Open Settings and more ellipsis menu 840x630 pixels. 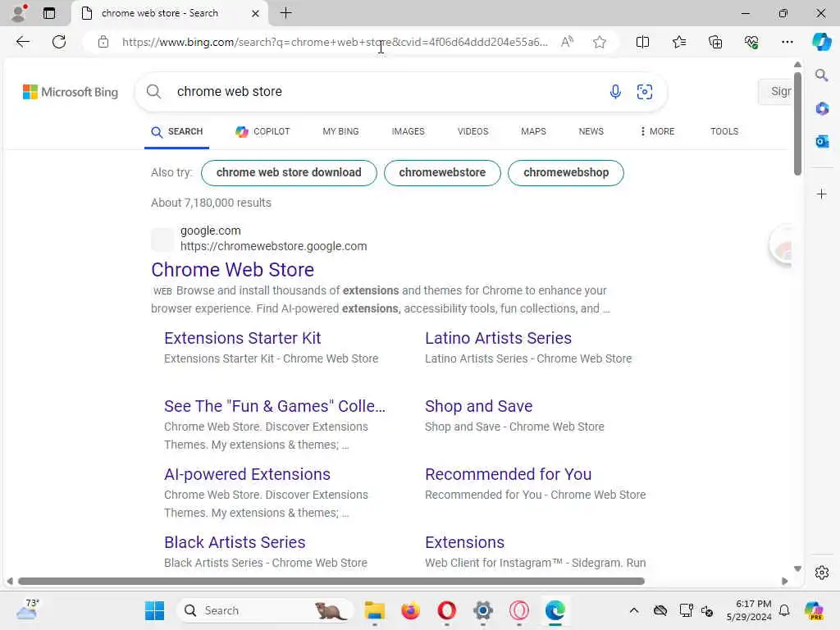pos(787,42)
